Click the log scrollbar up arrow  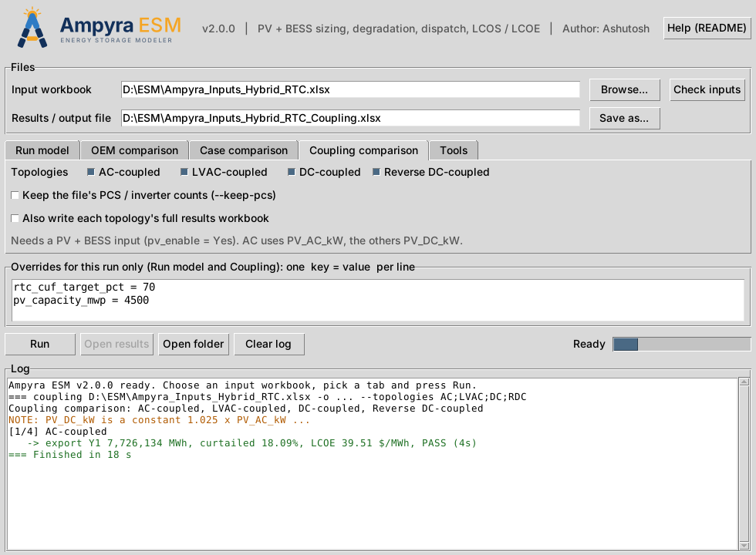tap(744, 382)
